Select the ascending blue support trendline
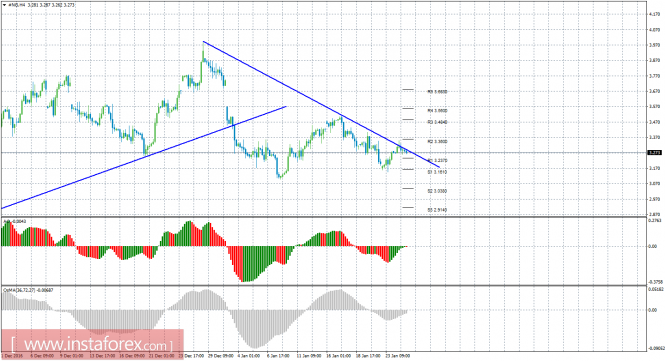The height and width of the screenshot is (361, 665). (144, 157)
